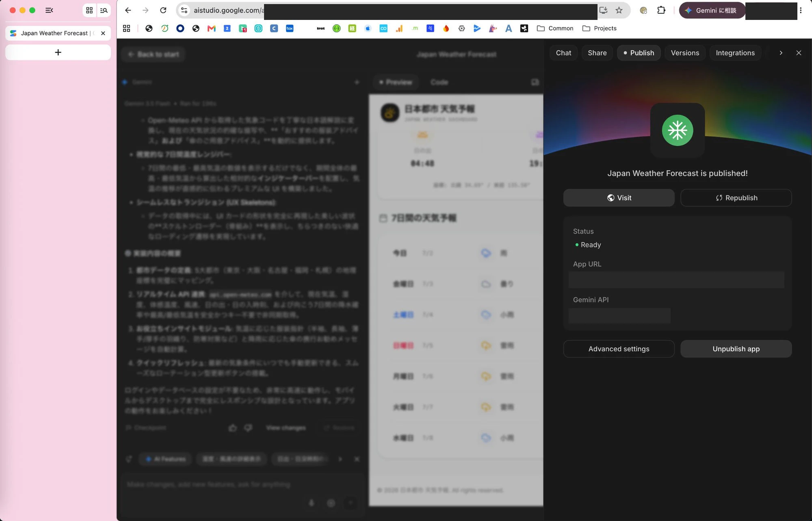Open the Common bookmarks folder
Image resolution: width=812 pixels, height=521 pixels.
click(x=555, y=28)
